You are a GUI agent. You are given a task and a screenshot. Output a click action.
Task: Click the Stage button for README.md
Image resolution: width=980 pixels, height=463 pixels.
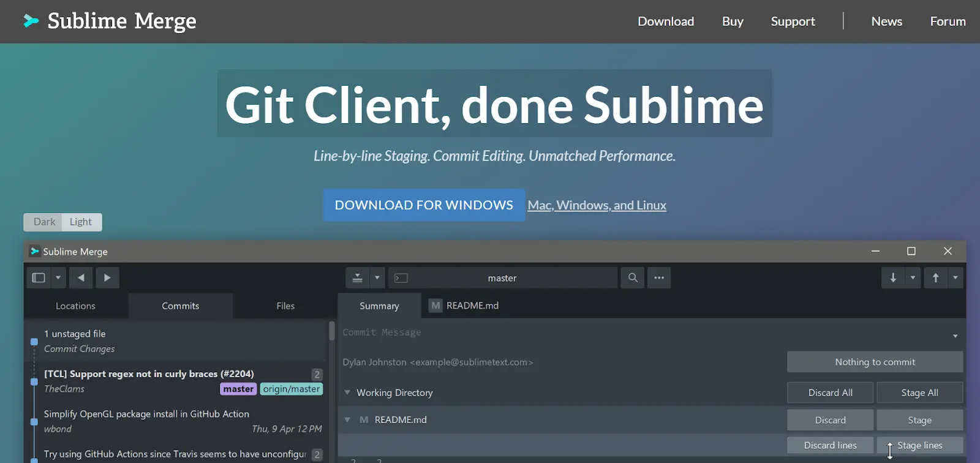919,420
